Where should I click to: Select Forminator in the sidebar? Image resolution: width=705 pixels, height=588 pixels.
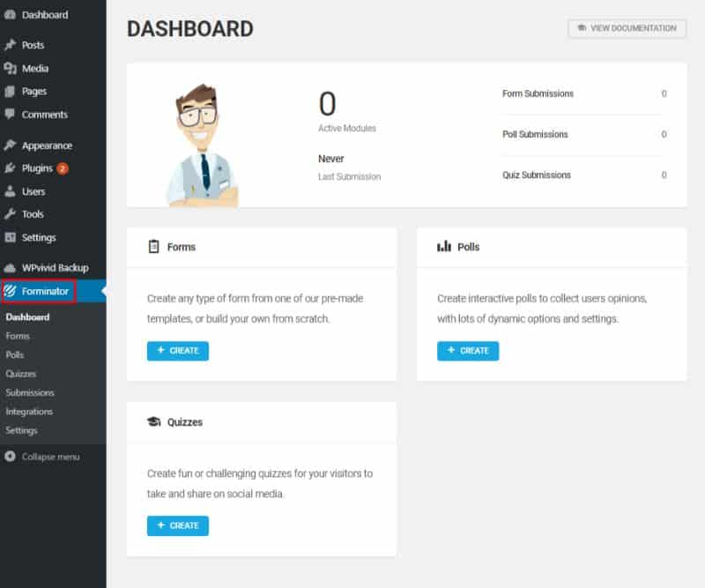tap(53, 291)
